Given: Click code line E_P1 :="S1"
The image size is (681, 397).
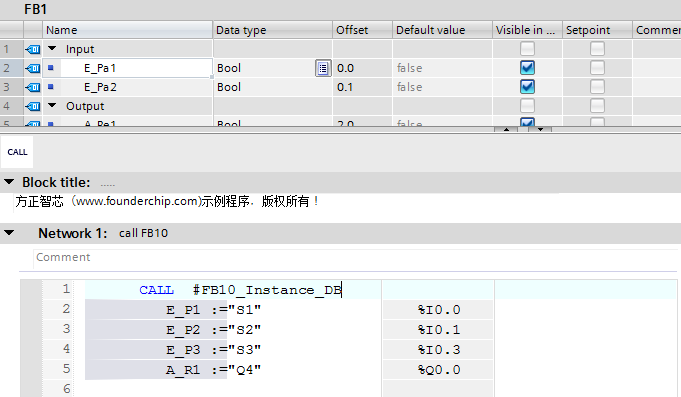Looking at the screenshot, I should tap(213, 310).
